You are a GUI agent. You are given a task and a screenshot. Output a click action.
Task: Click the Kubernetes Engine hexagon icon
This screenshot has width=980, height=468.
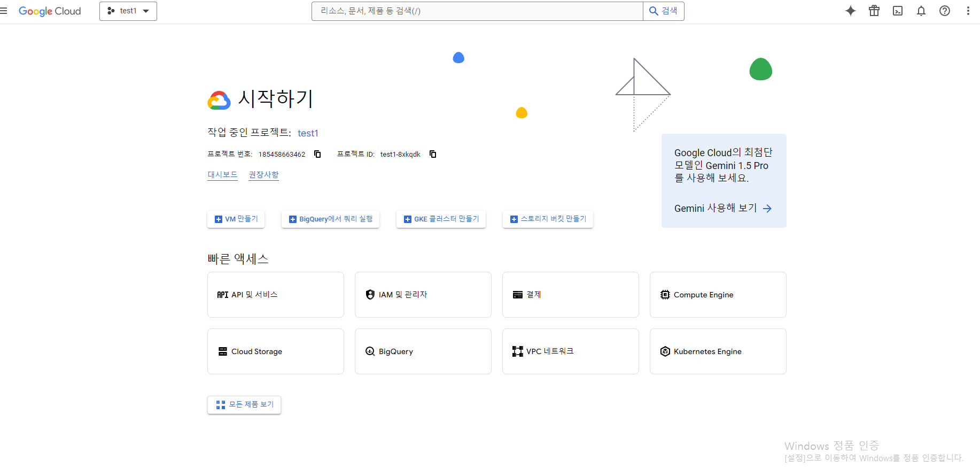(665, 351)
